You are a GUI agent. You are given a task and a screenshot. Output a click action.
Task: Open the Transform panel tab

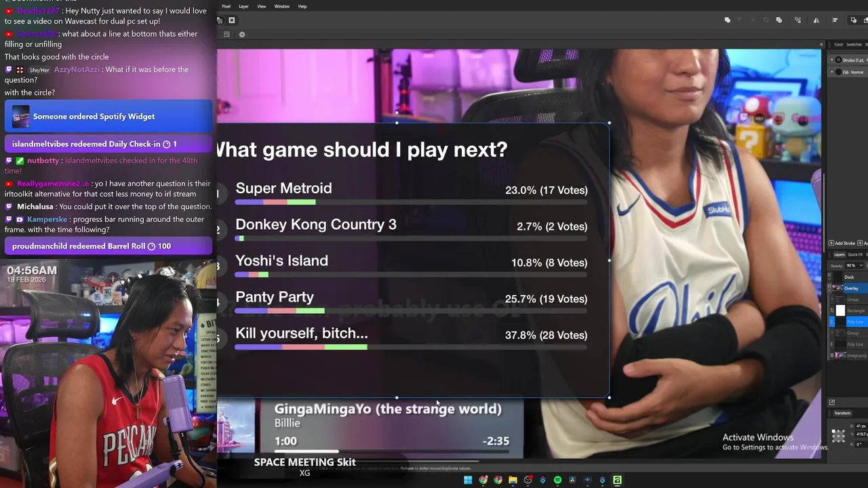[842, 413]
